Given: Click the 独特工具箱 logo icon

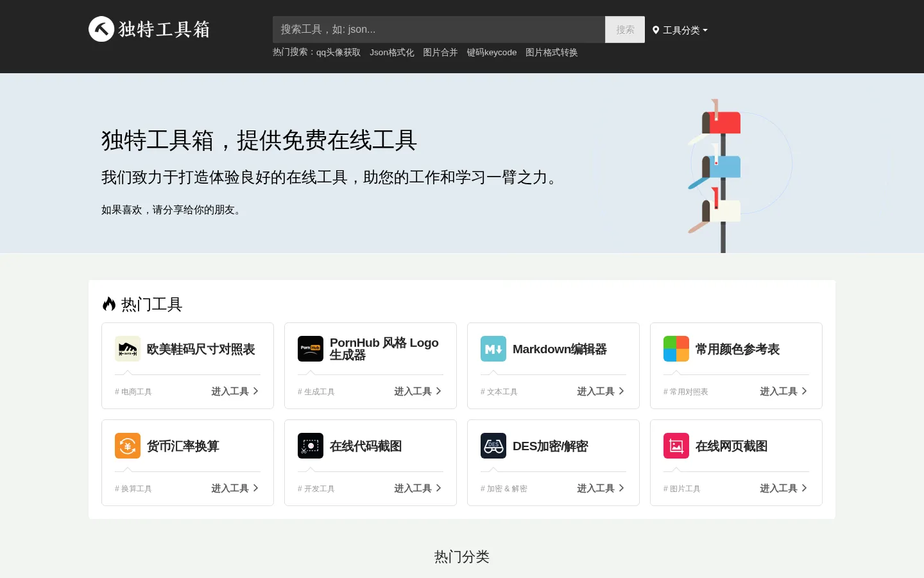Looking at the screenshot, I should pos(101,29).
